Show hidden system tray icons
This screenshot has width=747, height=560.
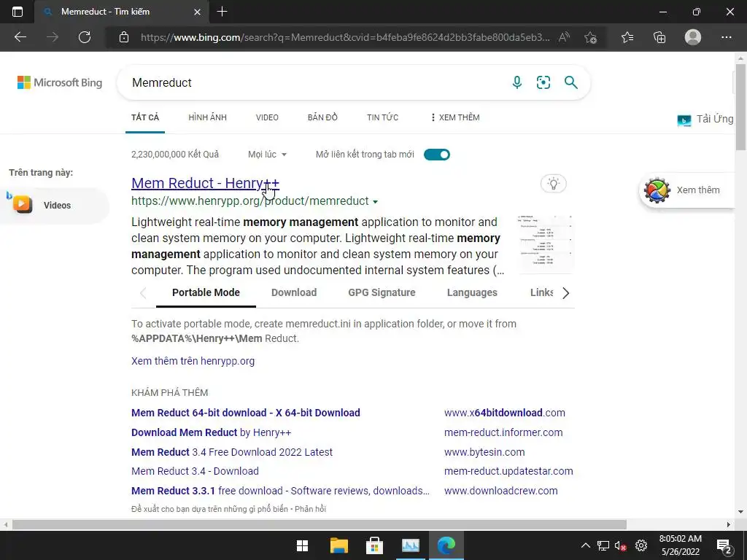(586, 545)
